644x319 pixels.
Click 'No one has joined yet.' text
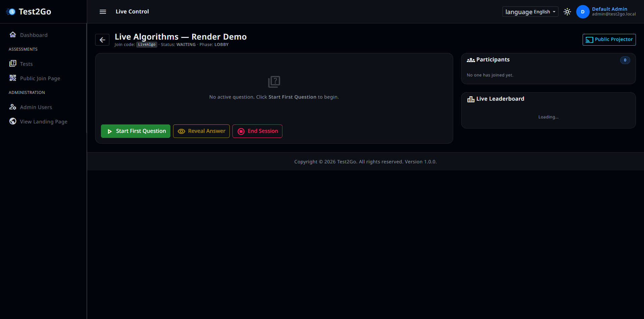click(490, 75)
